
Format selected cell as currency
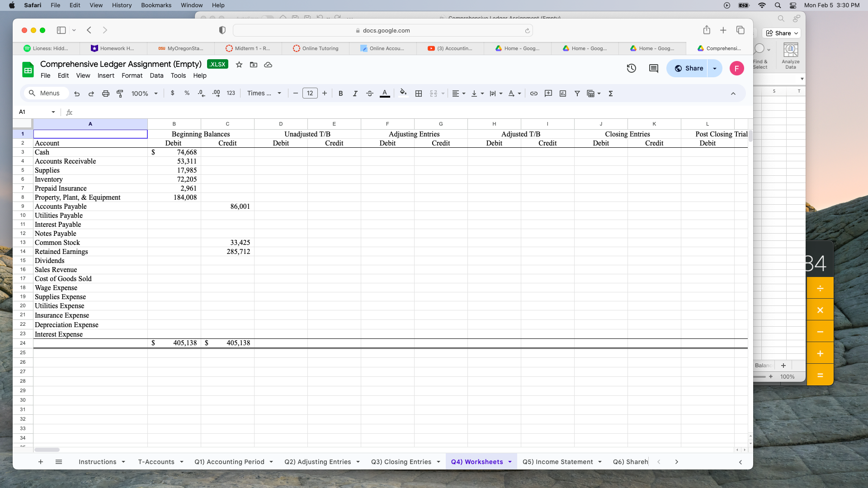tap(173, 93)
